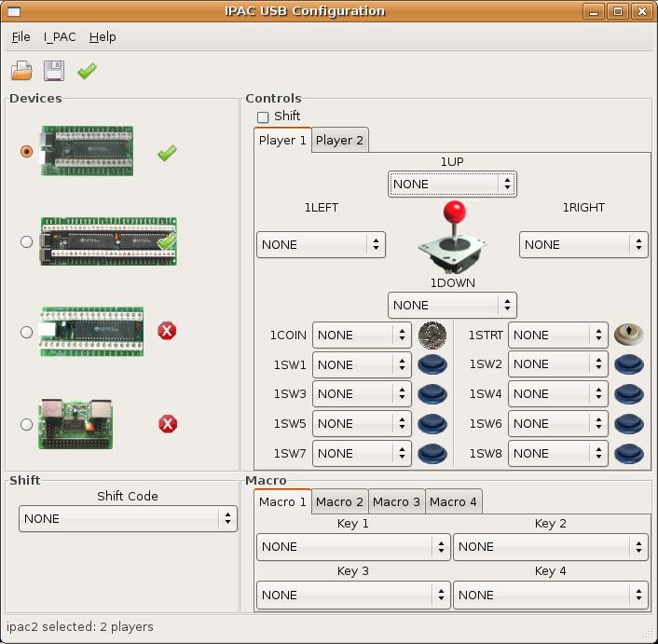
Task: Click red X beside fourth device
Action: click(x=168, y=424)
